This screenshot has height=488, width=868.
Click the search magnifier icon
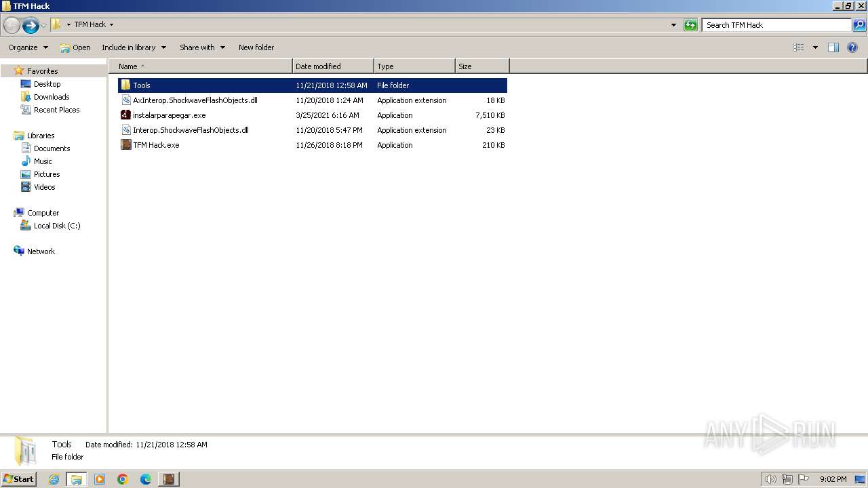pyautogui.click(x=859, y=25)
